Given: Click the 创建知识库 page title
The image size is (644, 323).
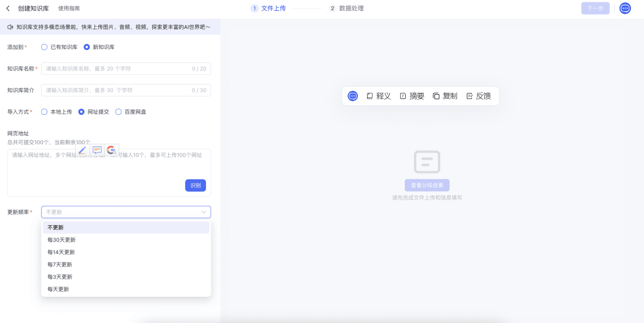Looking at the screenshot, I should 34,8.
